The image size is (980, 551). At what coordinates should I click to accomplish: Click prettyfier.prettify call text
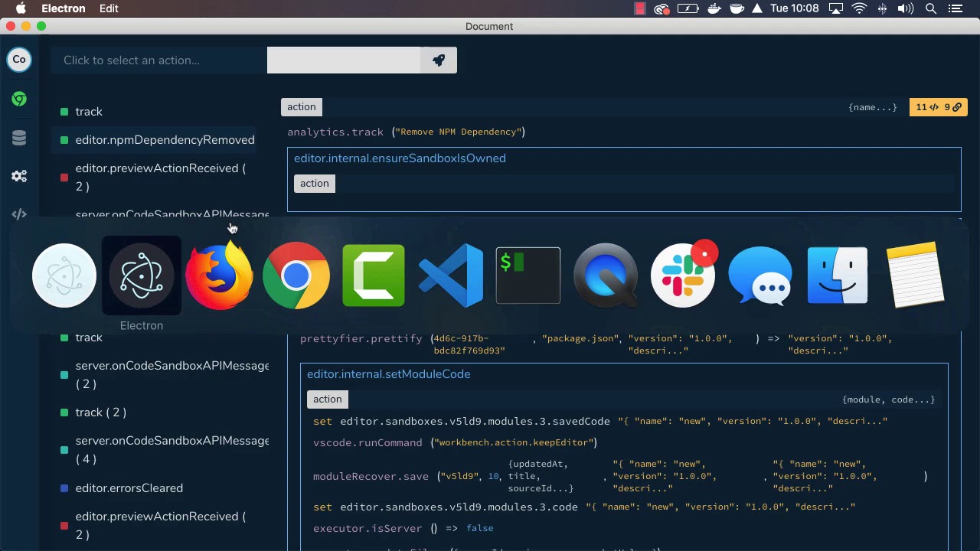361,338
